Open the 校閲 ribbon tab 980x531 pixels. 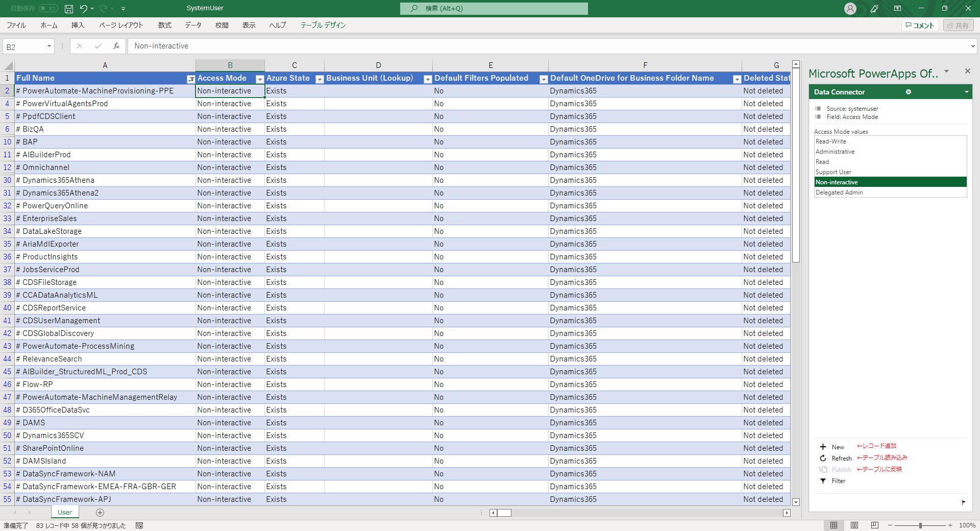pyautogui.click(x=222, y=25)
